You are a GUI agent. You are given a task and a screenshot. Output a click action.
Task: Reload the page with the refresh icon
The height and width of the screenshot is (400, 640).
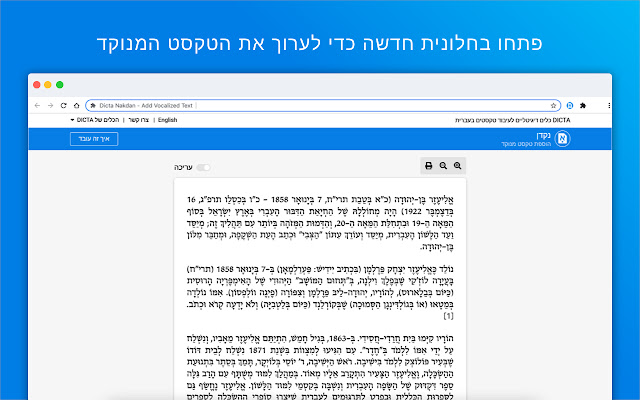[63, 105]
